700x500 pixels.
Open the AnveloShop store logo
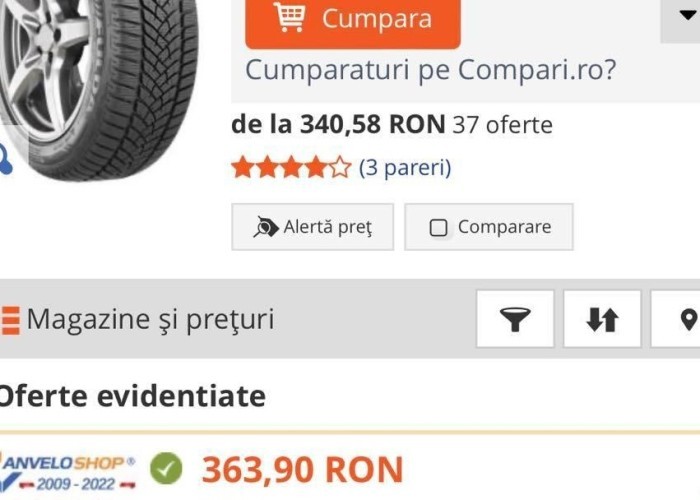68,473
